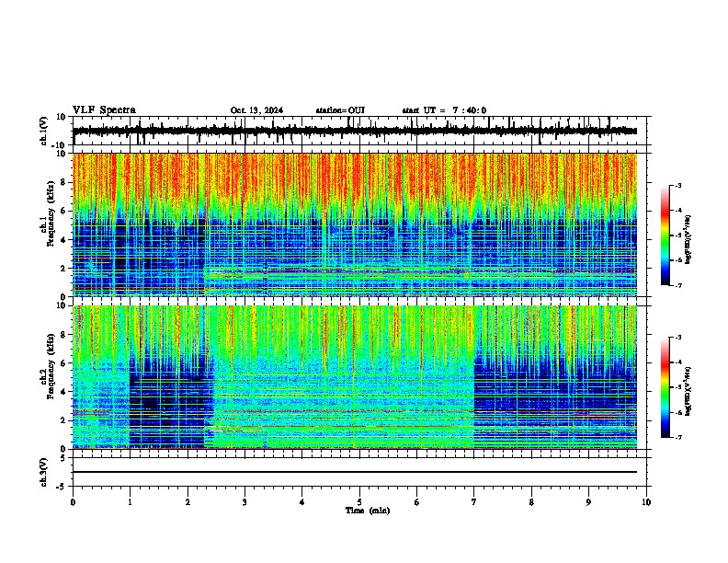Click the '8' tick on the time axis
Image resolution: width=728 pixels, height=563 pixels.
coord(531,502)
